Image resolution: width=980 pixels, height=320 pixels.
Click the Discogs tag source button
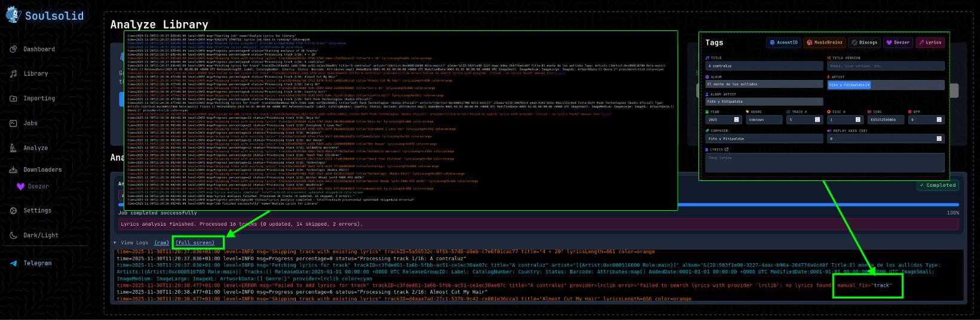pos(864,42)
